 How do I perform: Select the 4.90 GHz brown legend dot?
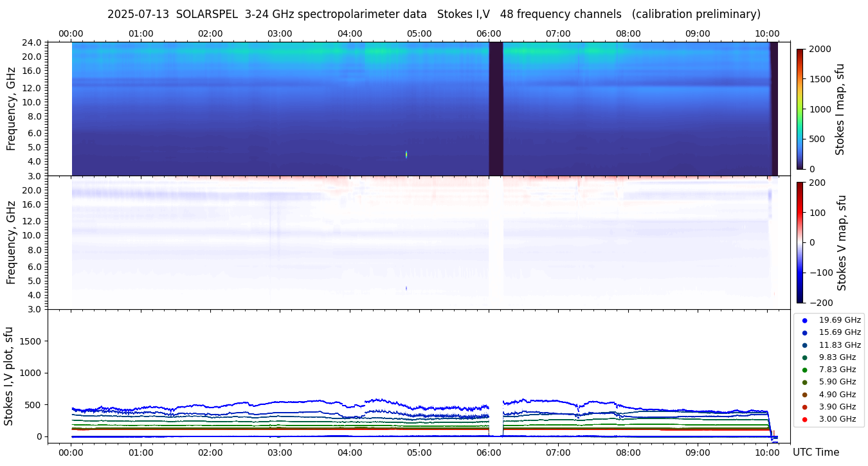pyautogui.click(x=804, y=395)
